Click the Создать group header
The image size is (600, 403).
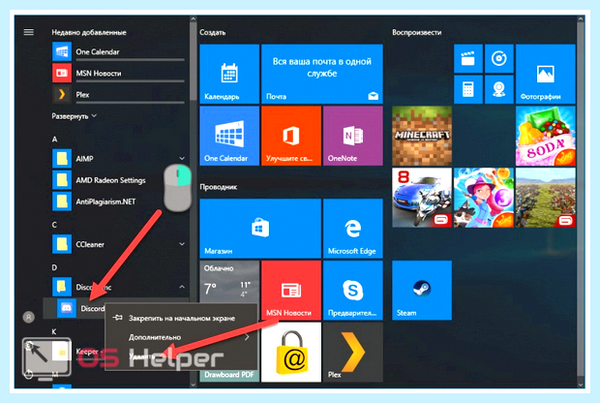(212, 33)
